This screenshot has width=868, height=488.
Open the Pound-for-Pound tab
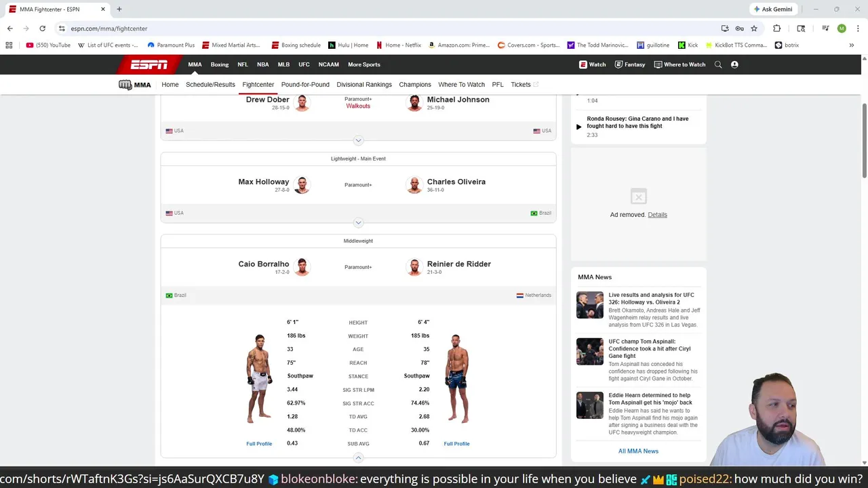[305, 85]
